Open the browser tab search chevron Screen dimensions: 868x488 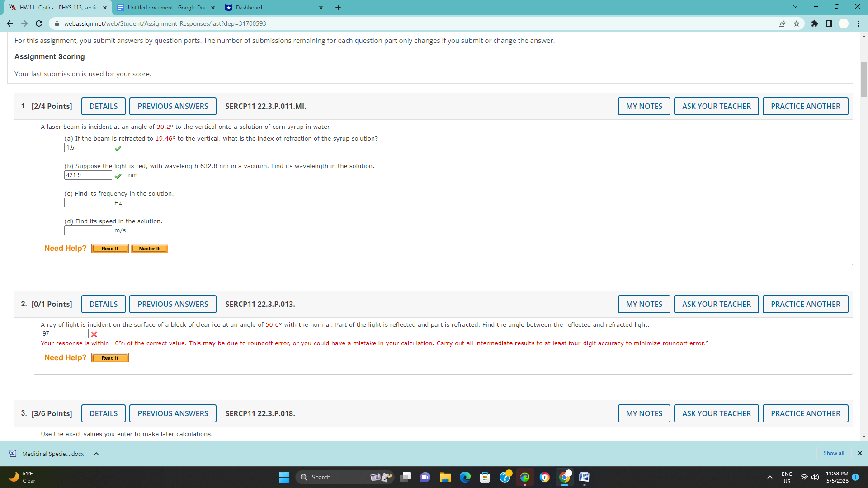pyautogui.click(x=796, y=7)
